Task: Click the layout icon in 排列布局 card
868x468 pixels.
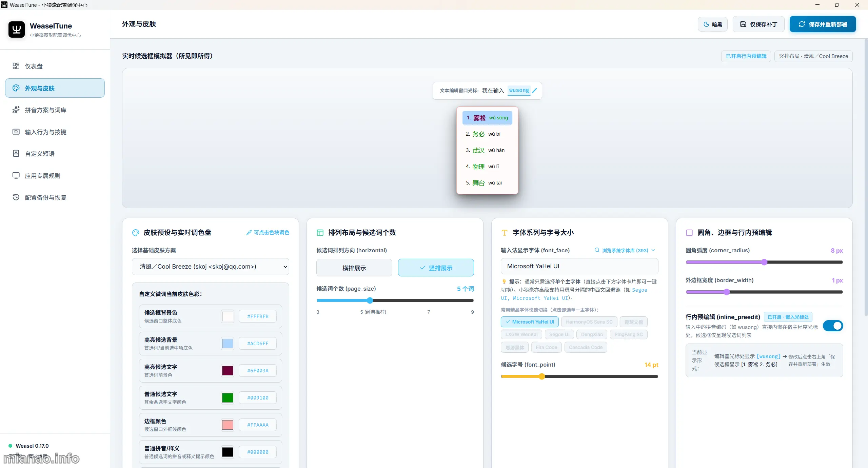Action: tap(320, 233)
